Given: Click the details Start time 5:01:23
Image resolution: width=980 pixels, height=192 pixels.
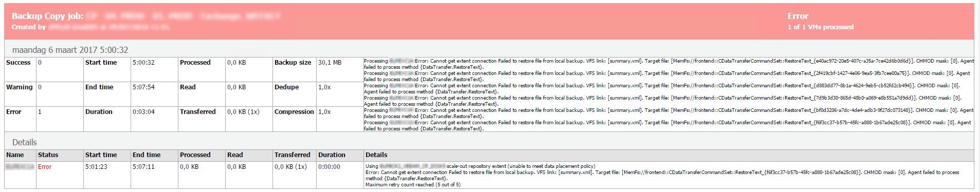Looking at the screenshot, I should coord(96,167).
